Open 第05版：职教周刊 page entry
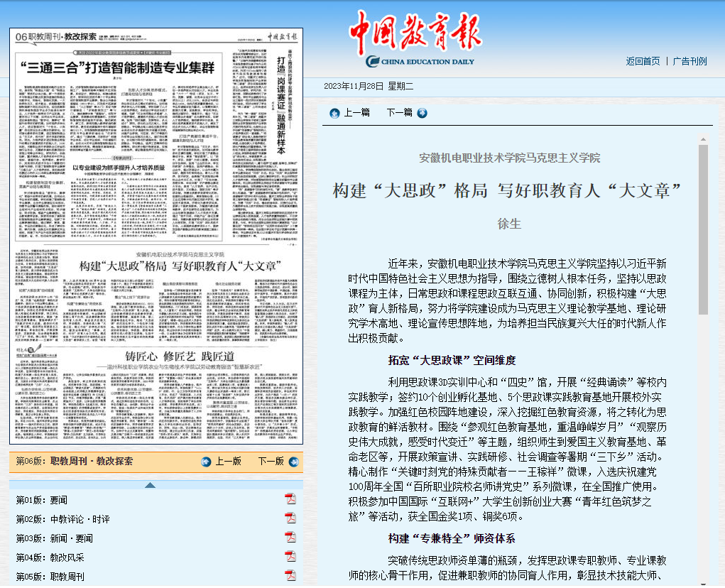The height and width of the screenshot is (588, 725). [x=50, y=577]
